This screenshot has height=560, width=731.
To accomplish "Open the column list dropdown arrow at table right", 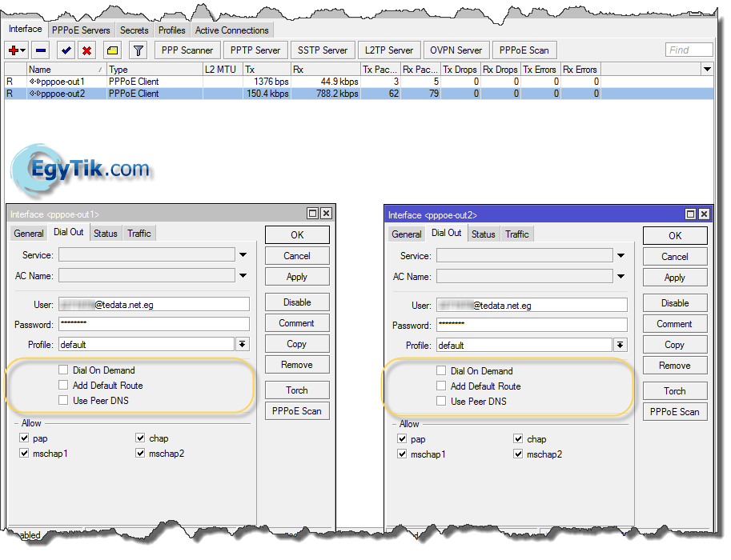I will [706, 70].
